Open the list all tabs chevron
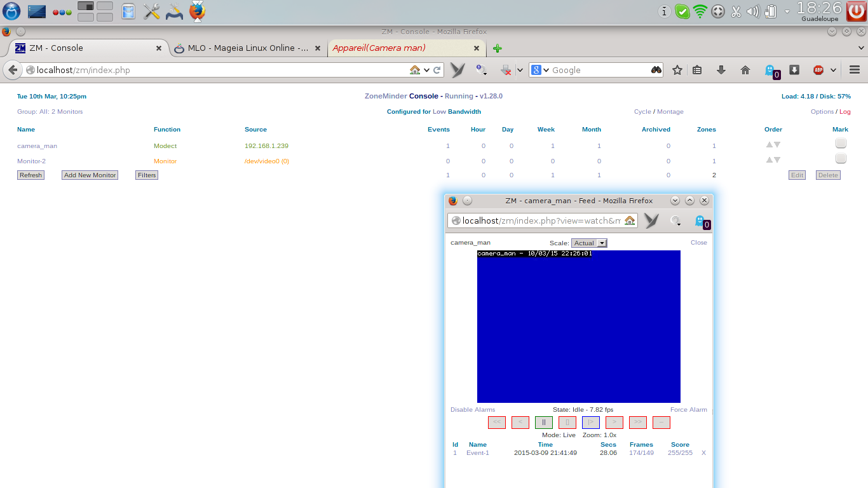This screenshot has width=868, height=488. pos(862,48)
